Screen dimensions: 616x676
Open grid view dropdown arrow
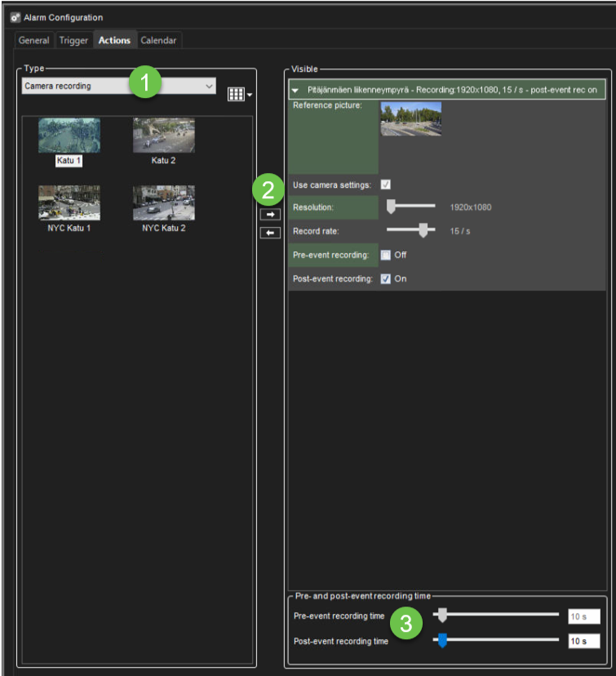pyautogui.click(x=250, y=95)
